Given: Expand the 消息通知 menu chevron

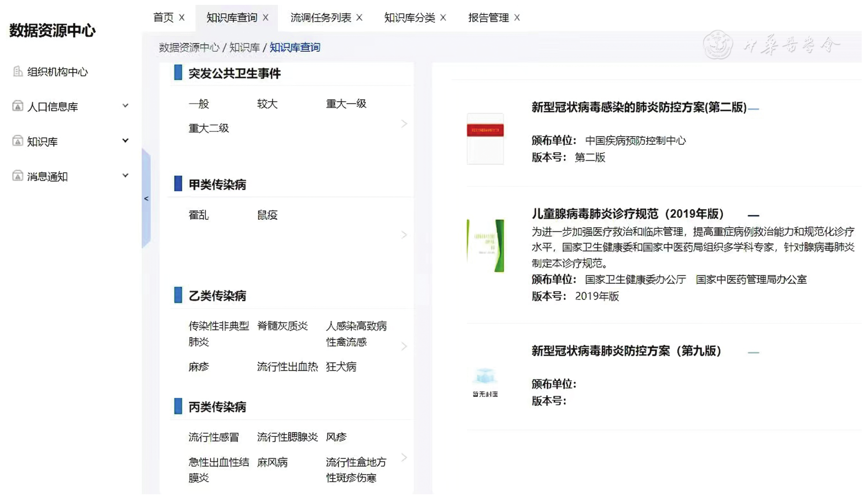Looking at the screenshot, I should [125, 176].
